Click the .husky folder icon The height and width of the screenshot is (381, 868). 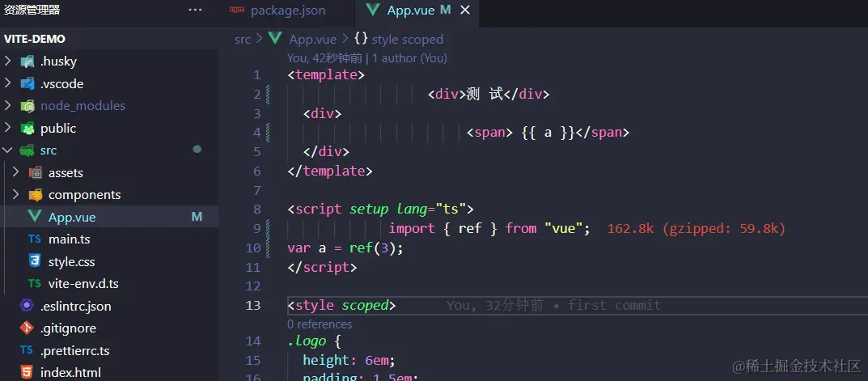(28, 61)
